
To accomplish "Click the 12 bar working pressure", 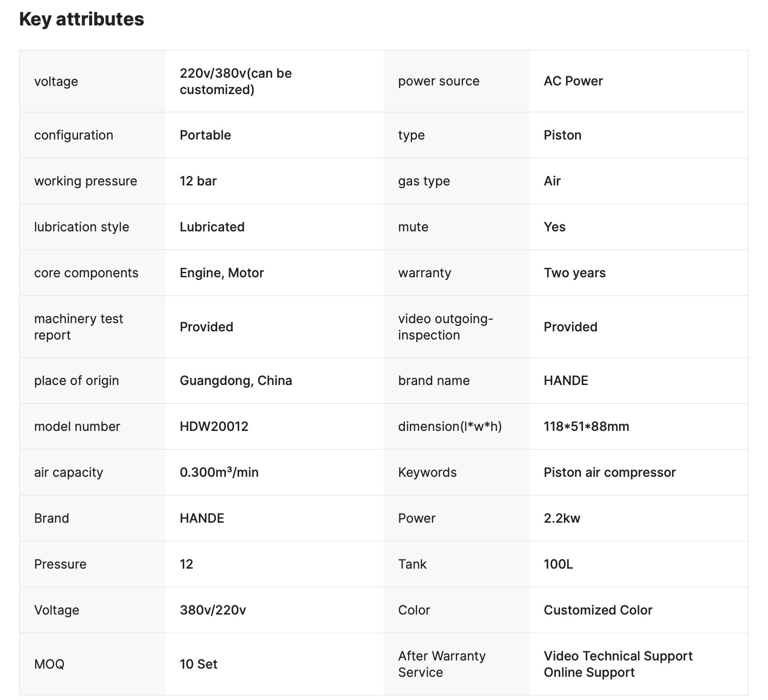I will [x=198, y=181].
